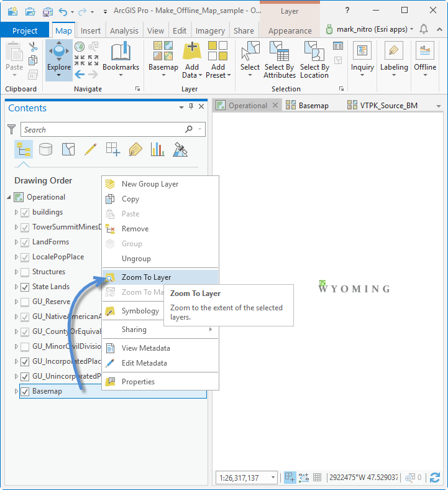Open the Basemap gallery

163,60
